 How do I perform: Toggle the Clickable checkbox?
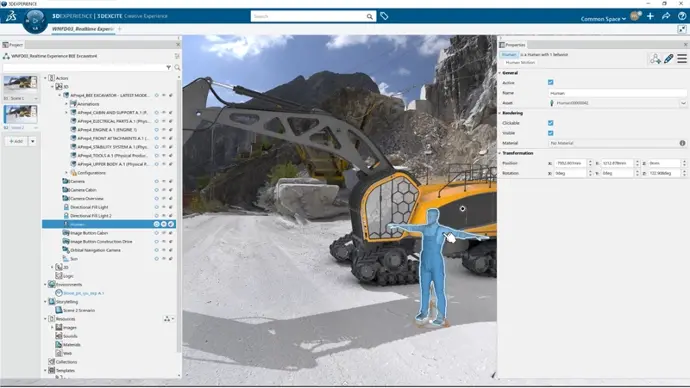[551, 123]
